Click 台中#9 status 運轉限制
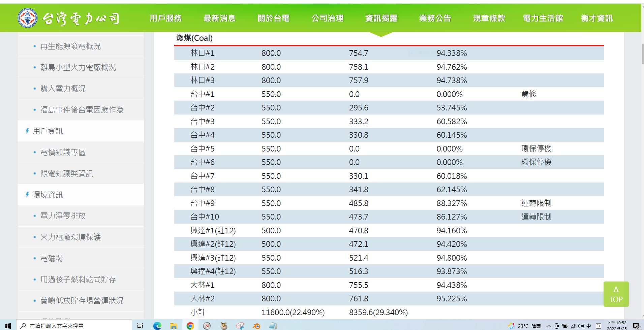Image resolution: width=644 pixels, height=330 pixels. point(536,203)
